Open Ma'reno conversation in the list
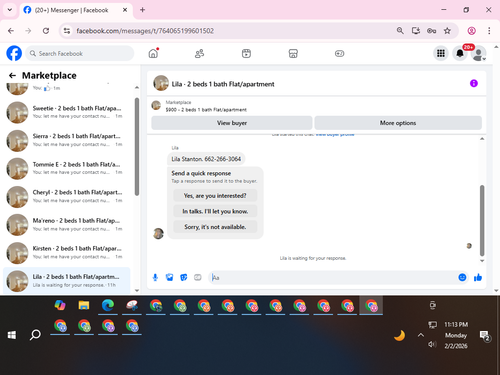500x375 pixels. click(67, 225)
